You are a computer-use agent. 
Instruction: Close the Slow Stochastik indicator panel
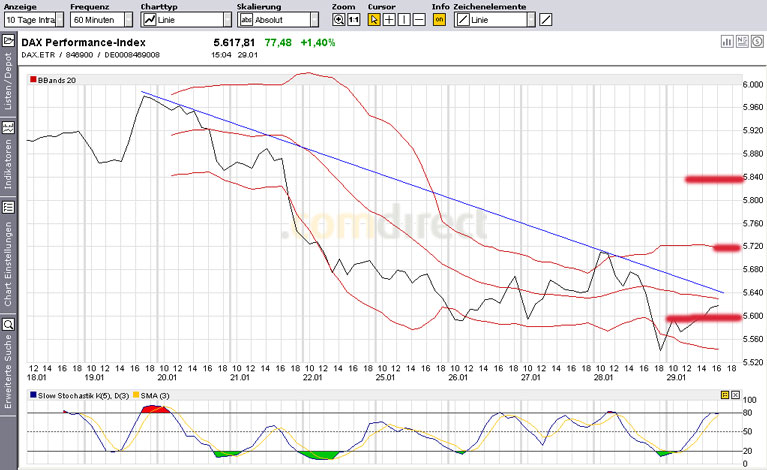point(735,395)
